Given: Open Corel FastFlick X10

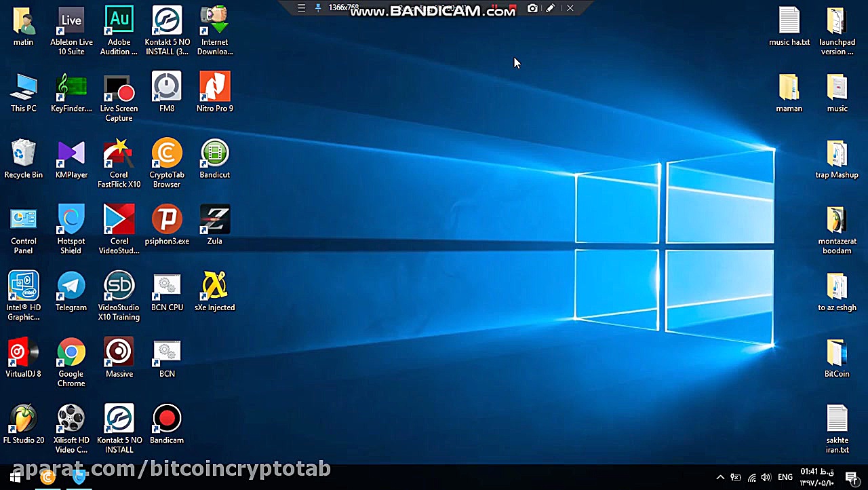Looking at the screenshot, I should click(x=119, y=153).
